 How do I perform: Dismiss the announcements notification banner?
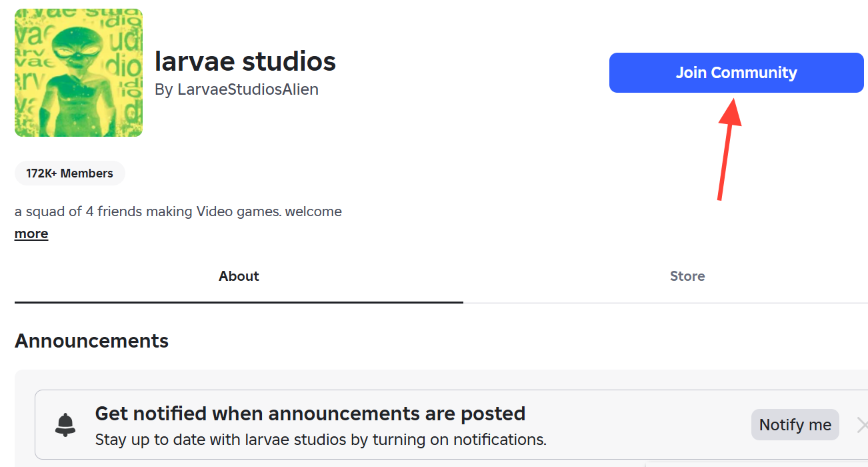point(862,425)
